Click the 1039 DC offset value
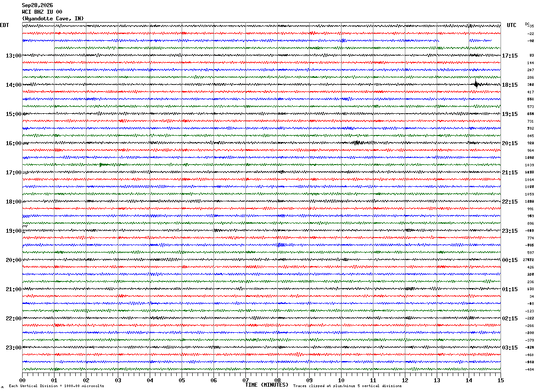 click(529, 165)
